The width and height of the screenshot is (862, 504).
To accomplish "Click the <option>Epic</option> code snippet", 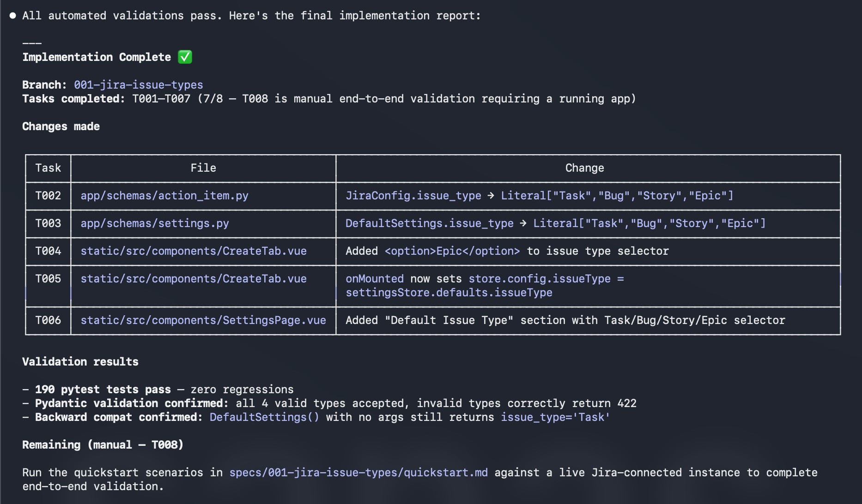I will (452, 251).
